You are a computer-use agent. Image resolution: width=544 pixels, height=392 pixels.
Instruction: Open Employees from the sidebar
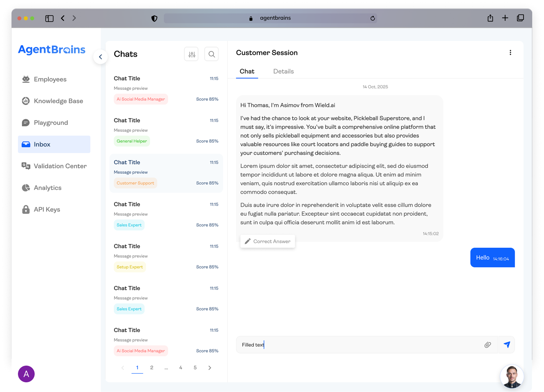50,79
